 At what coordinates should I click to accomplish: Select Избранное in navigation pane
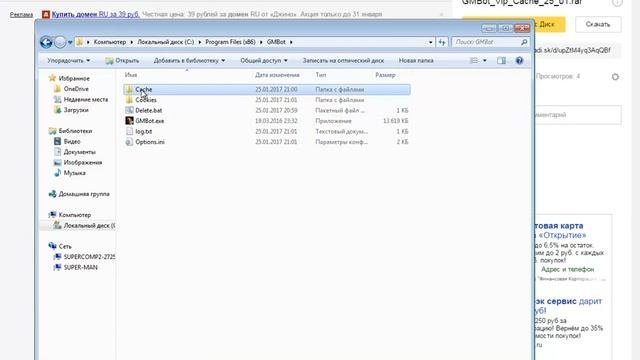point(74,78)
